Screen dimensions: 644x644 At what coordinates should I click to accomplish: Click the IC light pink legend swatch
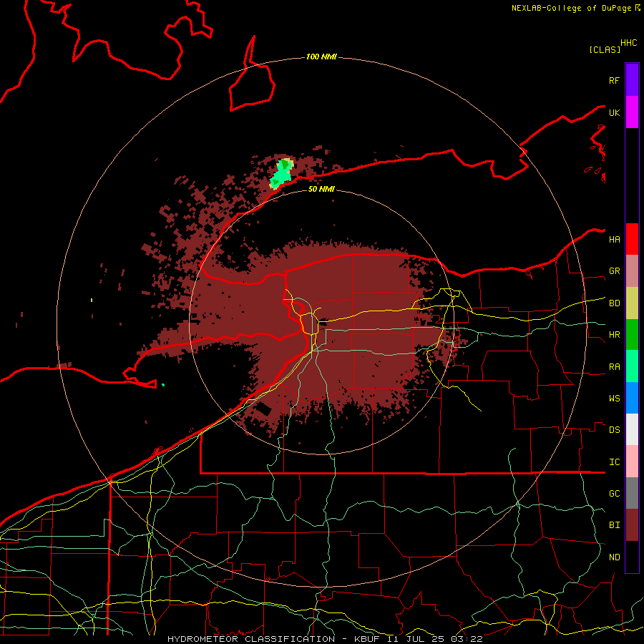coord(632,462)
